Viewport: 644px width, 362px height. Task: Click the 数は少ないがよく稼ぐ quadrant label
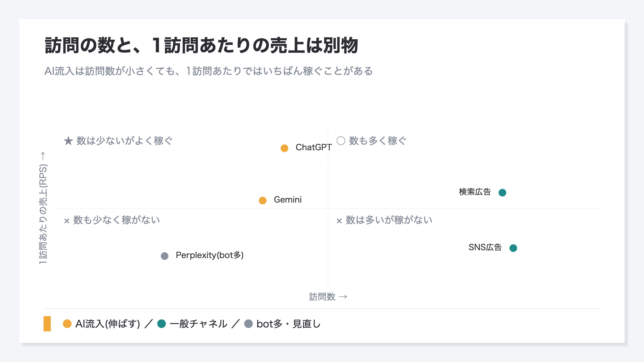point(124,141)
